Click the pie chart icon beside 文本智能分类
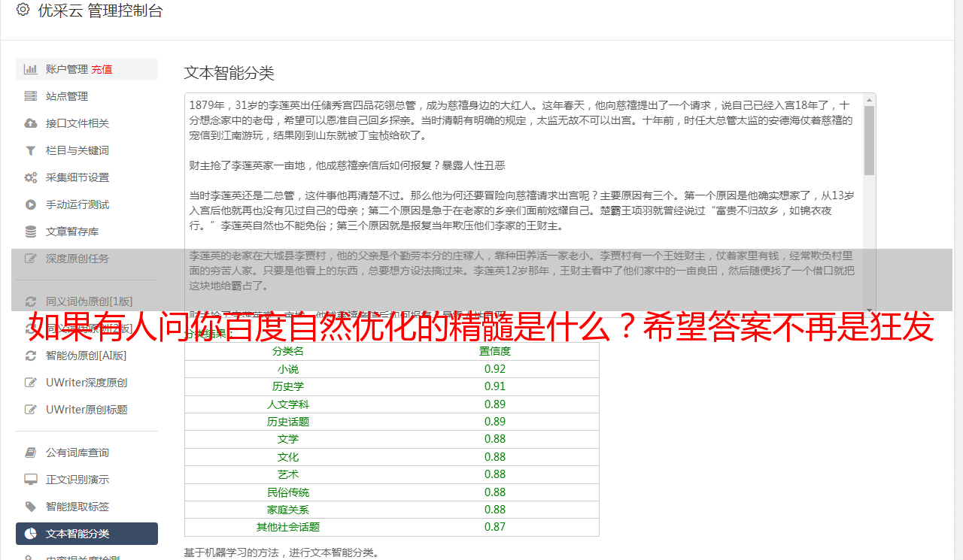This screenshot has width=963, height=560. click(x=31, y=534)
